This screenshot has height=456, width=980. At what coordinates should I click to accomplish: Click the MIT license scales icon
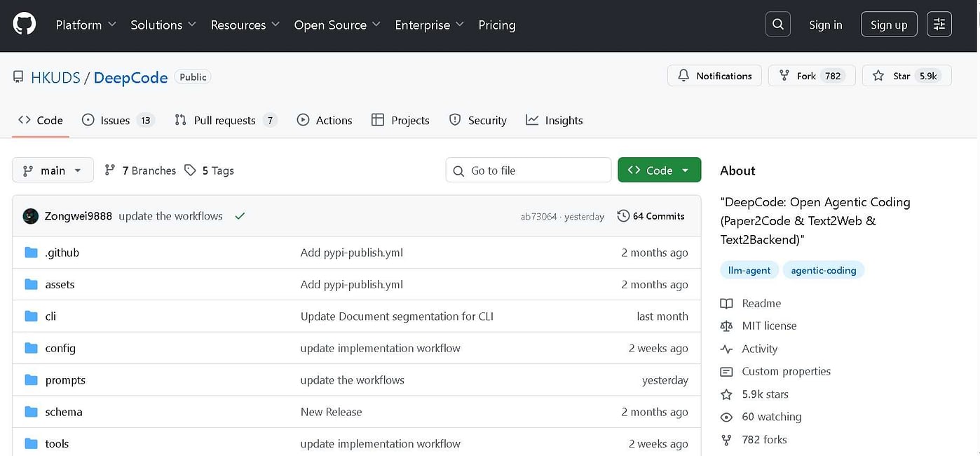(727, 326)
